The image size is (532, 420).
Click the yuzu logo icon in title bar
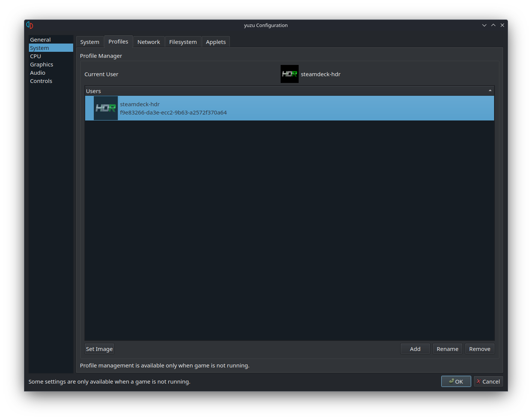30,25
